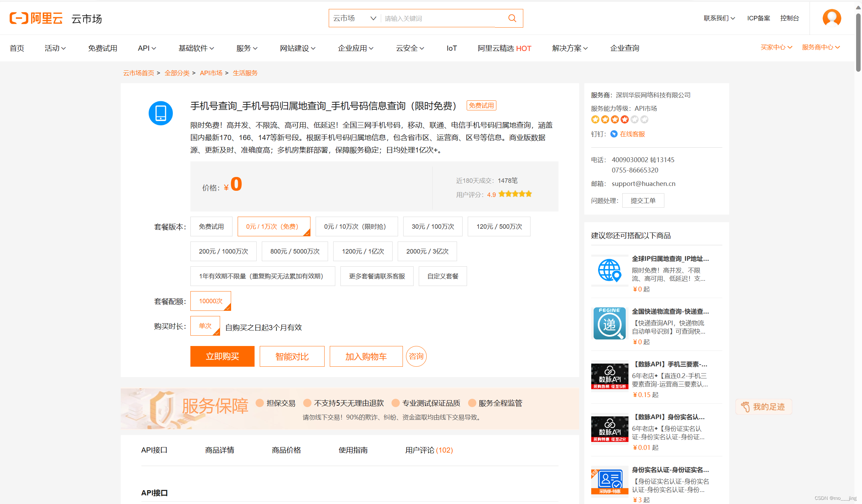
Task: Open the user avatar profile icon
Action: click(831, 18)
